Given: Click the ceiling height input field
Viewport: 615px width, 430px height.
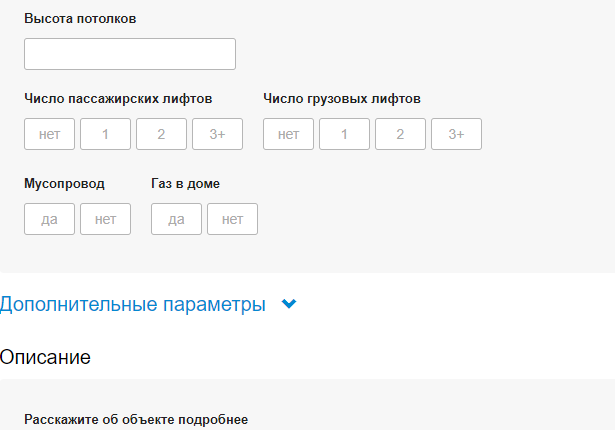Looking at the screenshot, I should pos(130,54).
